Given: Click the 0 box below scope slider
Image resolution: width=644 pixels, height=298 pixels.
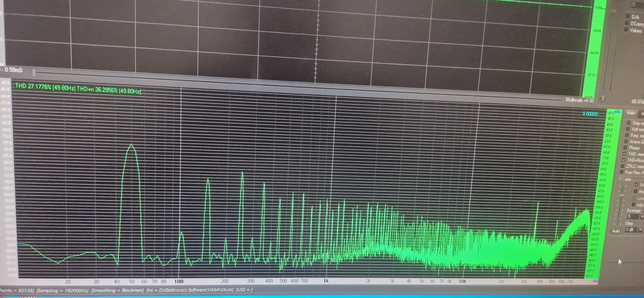Looking at the screenshot, I should (x=603, y=98).
